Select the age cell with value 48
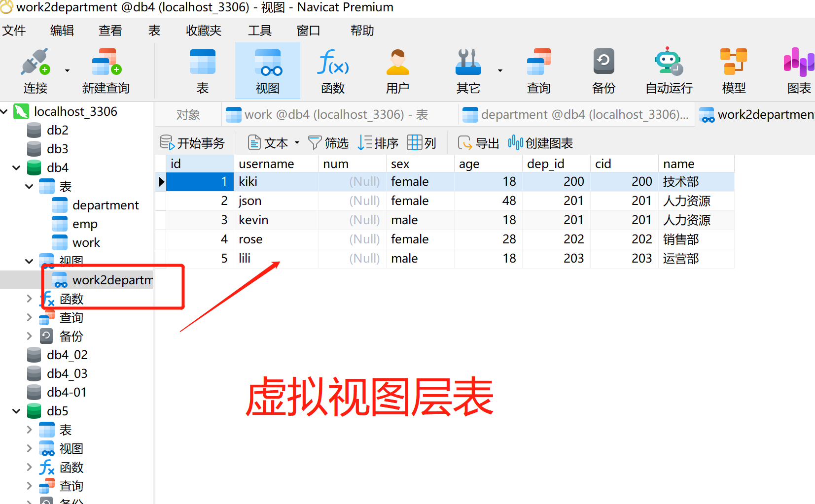Viewport: 815px width, 504px height. 488,201
